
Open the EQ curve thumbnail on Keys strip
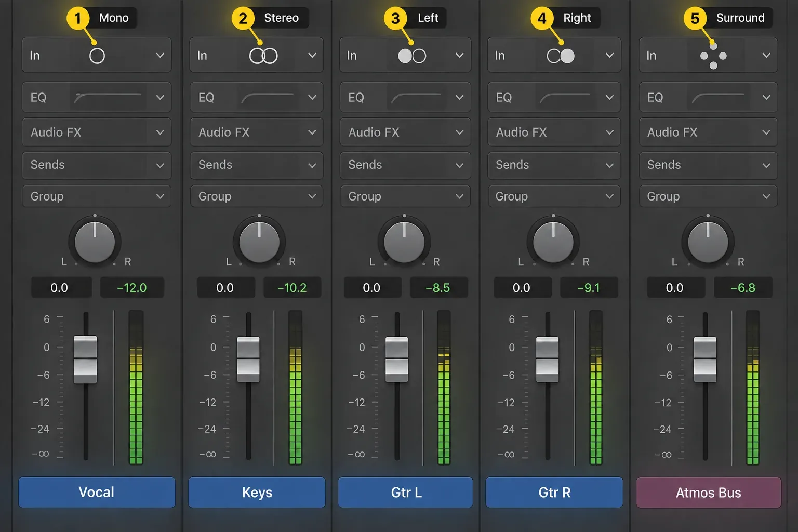click(268, 97)
